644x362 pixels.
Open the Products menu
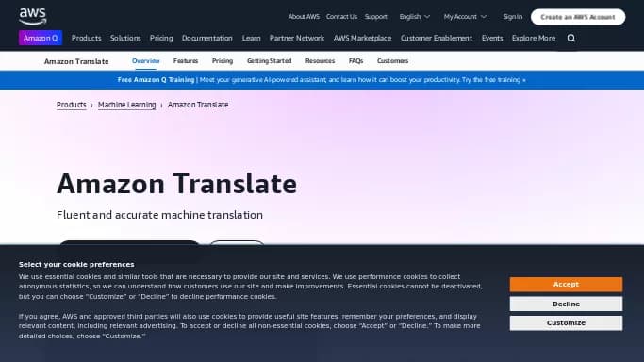[x=86, y=38]
